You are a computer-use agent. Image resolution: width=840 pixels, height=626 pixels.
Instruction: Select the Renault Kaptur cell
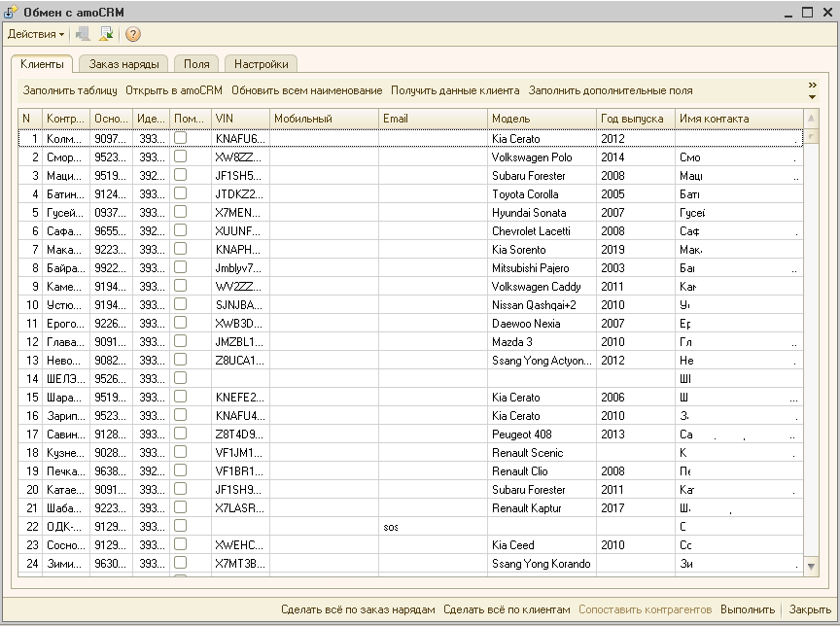click(542, 508)
